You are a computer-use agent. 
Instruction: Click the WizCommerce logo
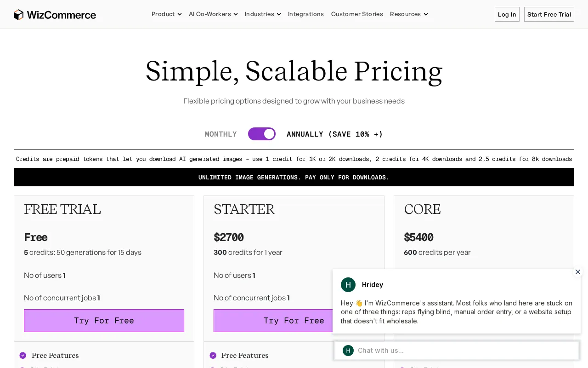tap(55, 15)
